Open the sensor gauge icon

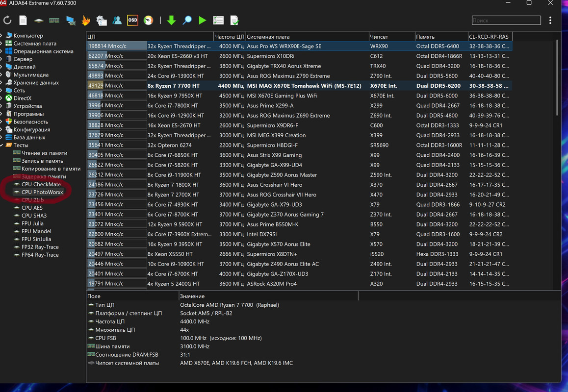[x=149, y=20]
